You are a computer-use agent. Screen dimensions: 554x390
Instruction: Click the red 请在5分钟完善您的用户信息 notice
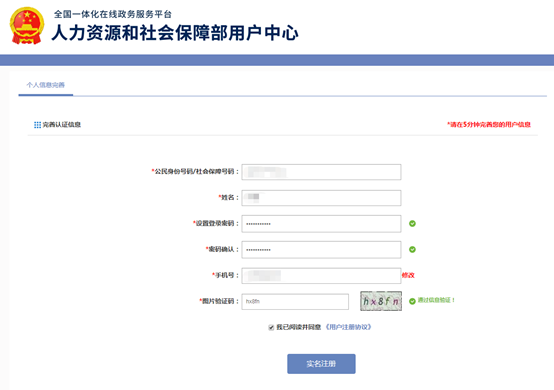489,124
